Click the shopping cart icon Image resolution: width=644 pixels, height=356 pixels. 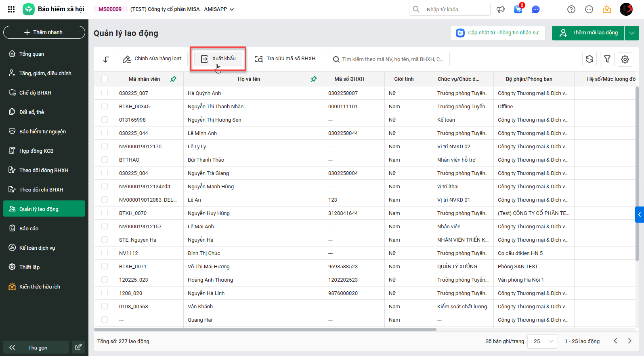point(518,9)
